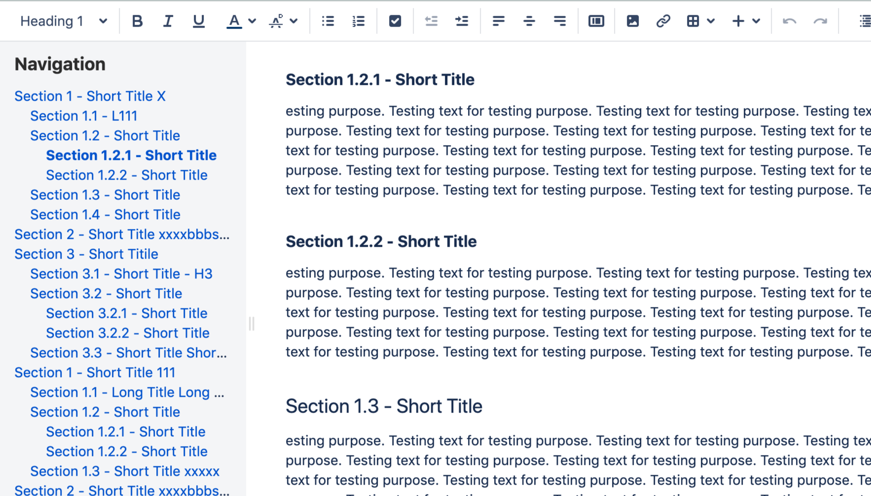Image resolution: width=871 pixels, height=496 pixels.
Task: Open the text color dropdown arrow
Action: [252, 21]
